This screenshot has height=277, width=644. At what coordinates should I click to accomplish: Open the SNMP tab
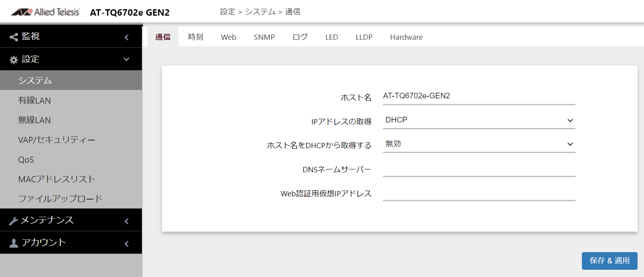[264, 37]
